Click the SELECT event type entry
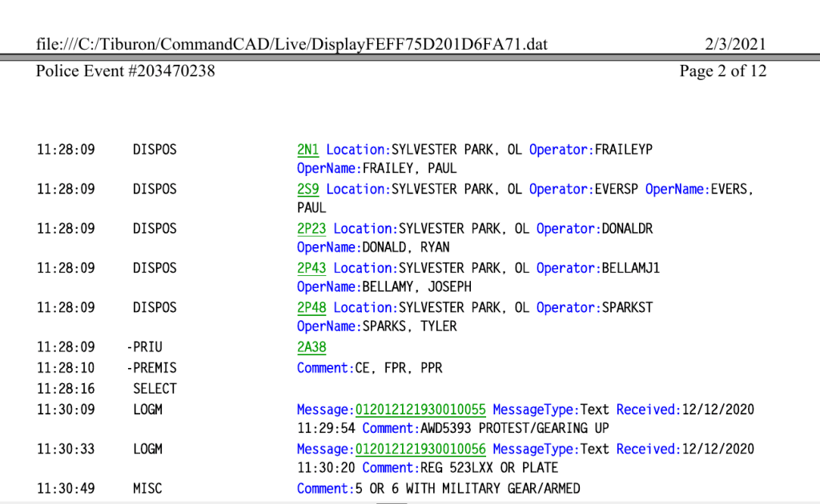 click(155, 389)
